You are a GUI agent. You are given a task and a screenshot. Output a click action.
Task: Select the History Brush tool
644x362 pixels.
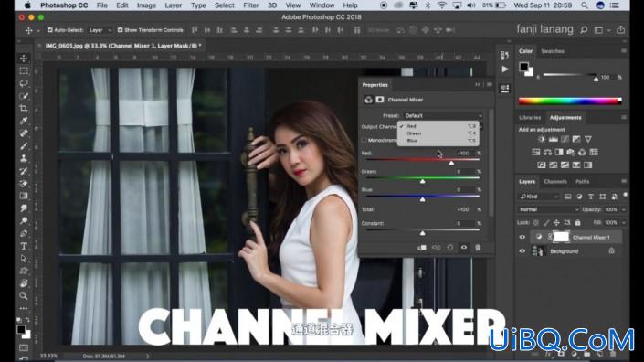pyautogui.click(x=24, y=171)
